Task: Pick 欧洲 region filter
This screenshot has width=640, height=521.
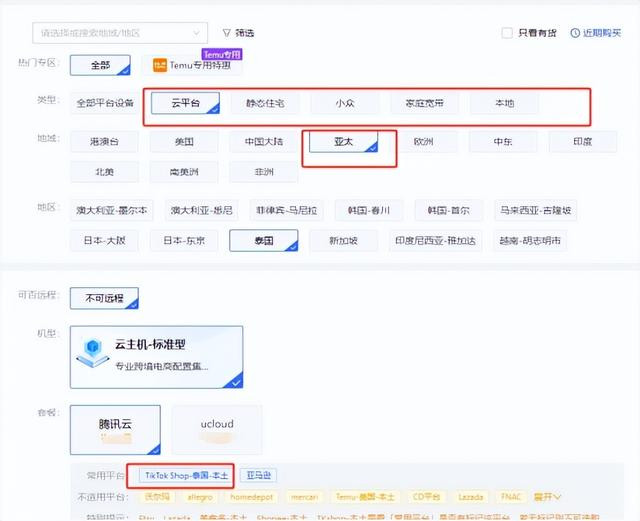Action: [x=423, y=142]
